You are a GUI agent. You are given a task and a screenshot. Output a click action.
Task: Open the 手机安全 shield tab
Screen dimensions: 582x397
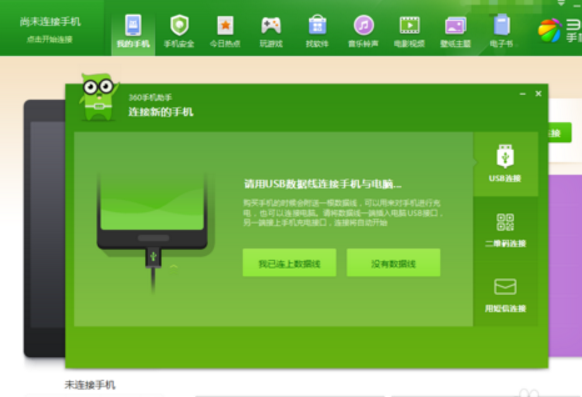click(179, 32)
